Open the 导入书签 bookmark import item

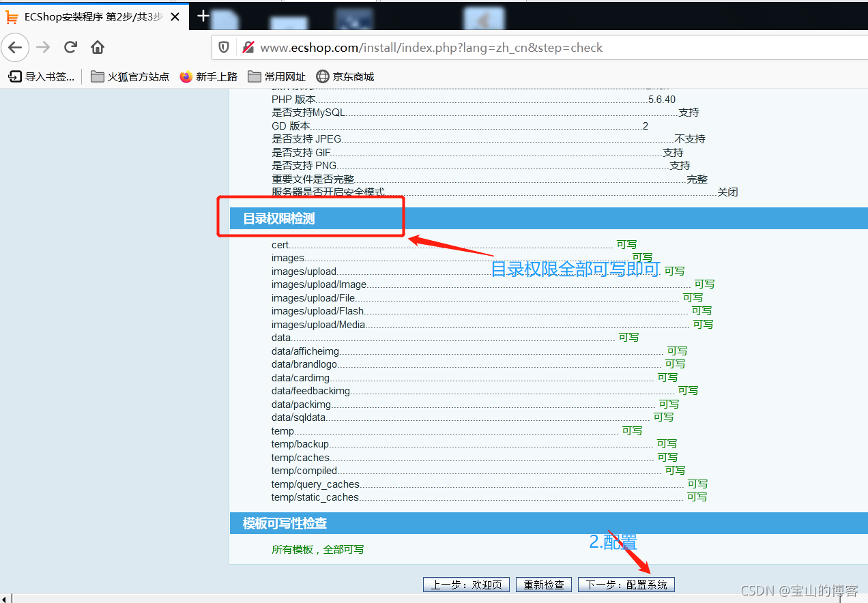[x=42, y=76]
